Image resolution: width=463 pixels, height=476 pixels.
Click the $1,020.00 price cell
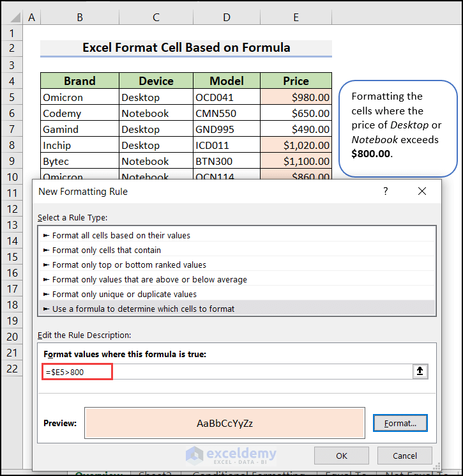click(296, 145)
